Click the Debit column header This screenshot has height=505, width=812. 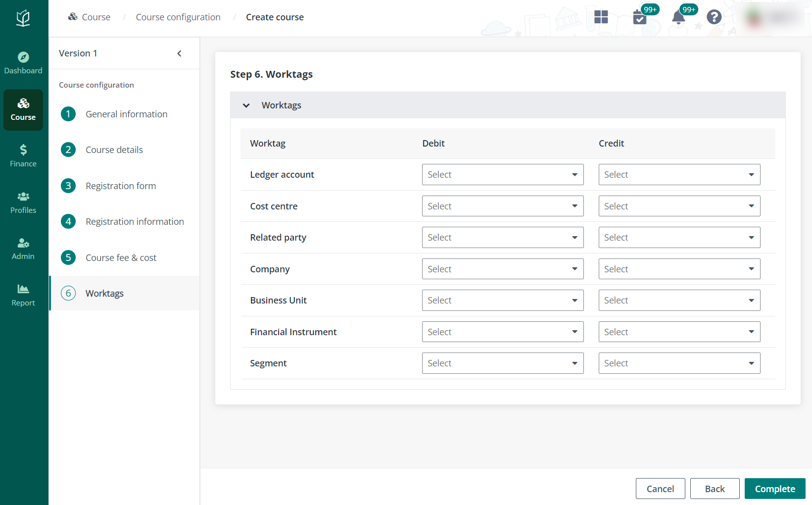tap(433, 144)
